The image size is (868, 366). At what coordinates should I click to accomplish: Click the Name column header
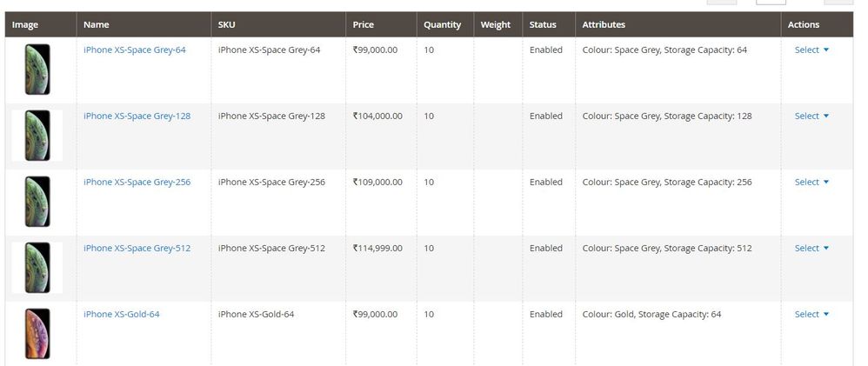(97, 24)
